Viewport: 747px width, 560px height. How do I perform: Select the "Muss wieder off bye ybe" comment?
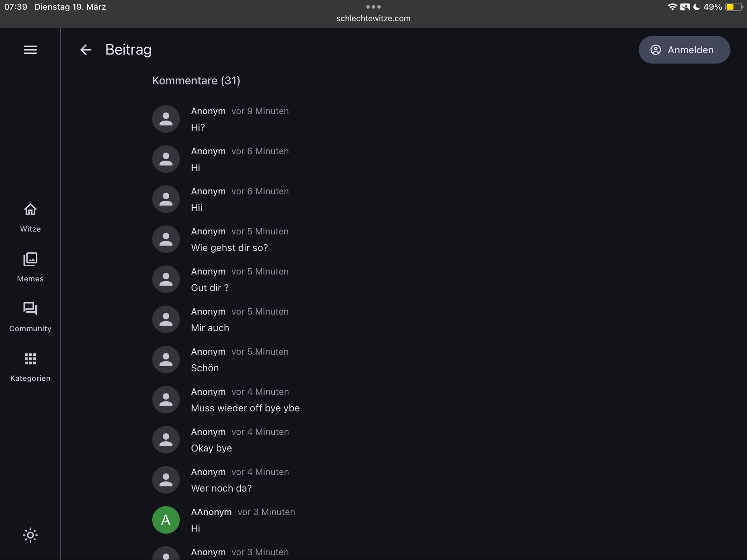[245, 408]
